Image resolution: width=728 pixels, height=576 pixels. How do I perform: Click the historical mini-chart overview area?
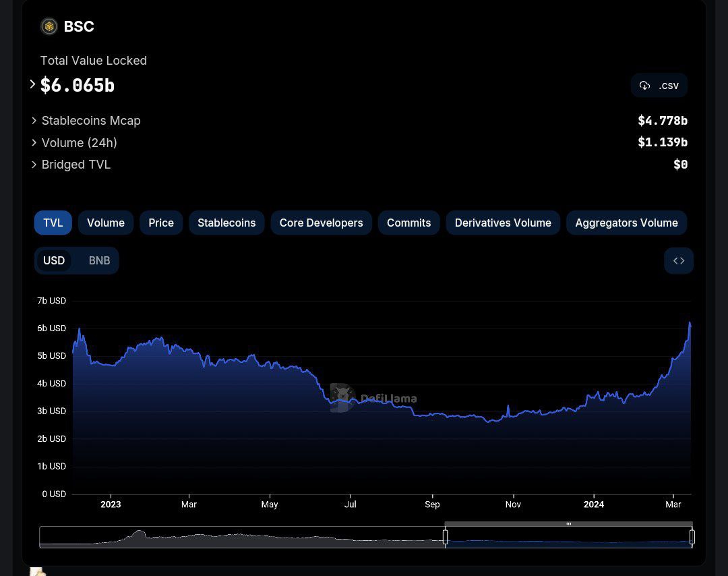click(x=242, y=537)
